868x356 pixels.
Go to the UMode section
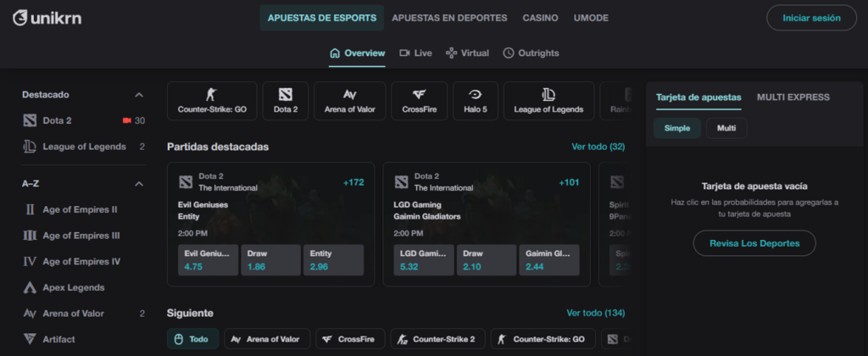[x=591, y=18]
